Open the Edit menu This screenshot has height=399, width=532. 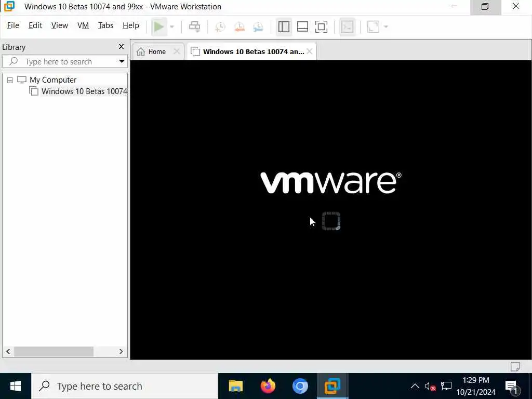(35, 25)
